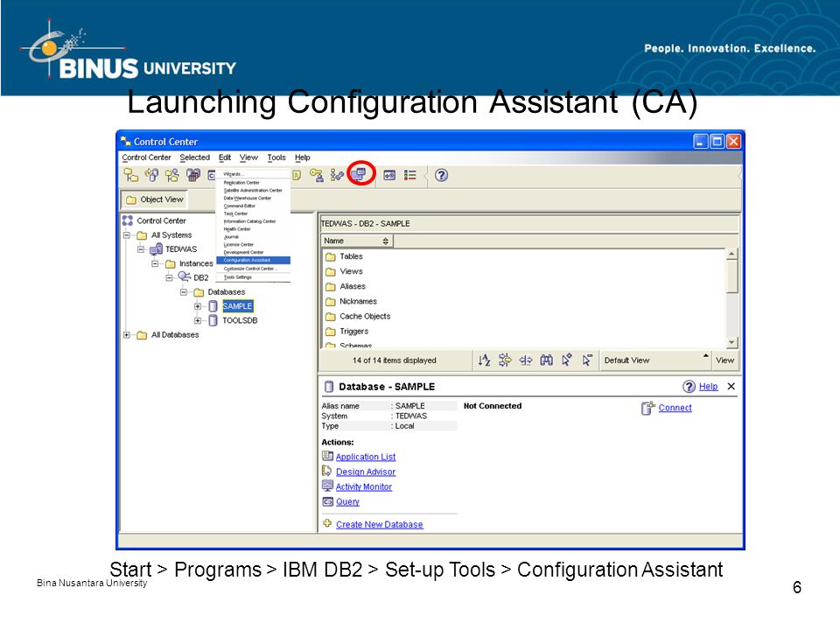
Task: Choose Command Editor menu entry
Action: 253,206
